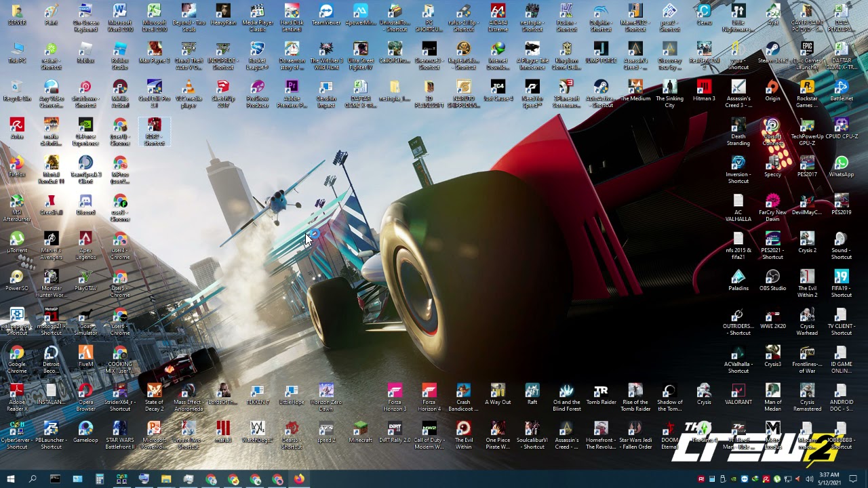This screenshot has height=488, width=868.
Task: Select the Speccy desktop shortcut
Action: pos(772,167)
